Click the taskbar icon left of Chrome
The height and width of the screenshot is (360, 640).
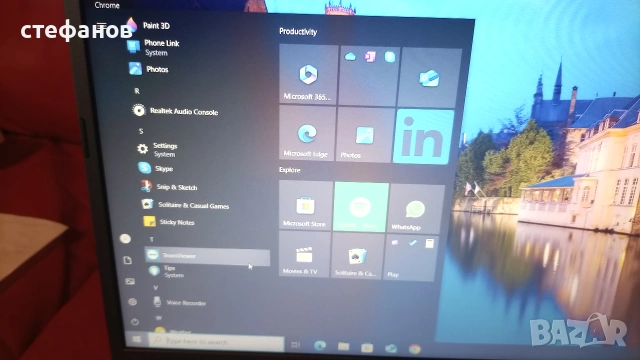pyautogui.click(x=391, y=348)
